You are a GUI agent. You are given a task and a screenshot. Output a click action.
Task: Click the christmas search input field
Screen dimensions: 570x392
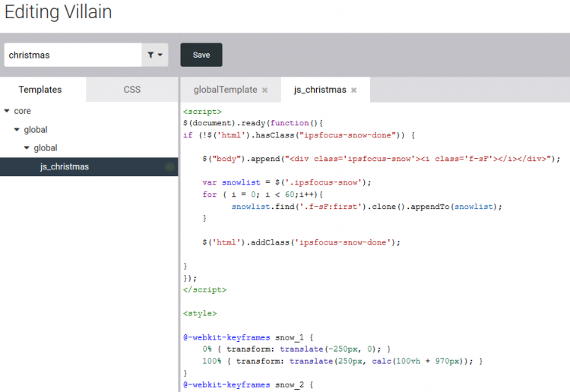72,55
